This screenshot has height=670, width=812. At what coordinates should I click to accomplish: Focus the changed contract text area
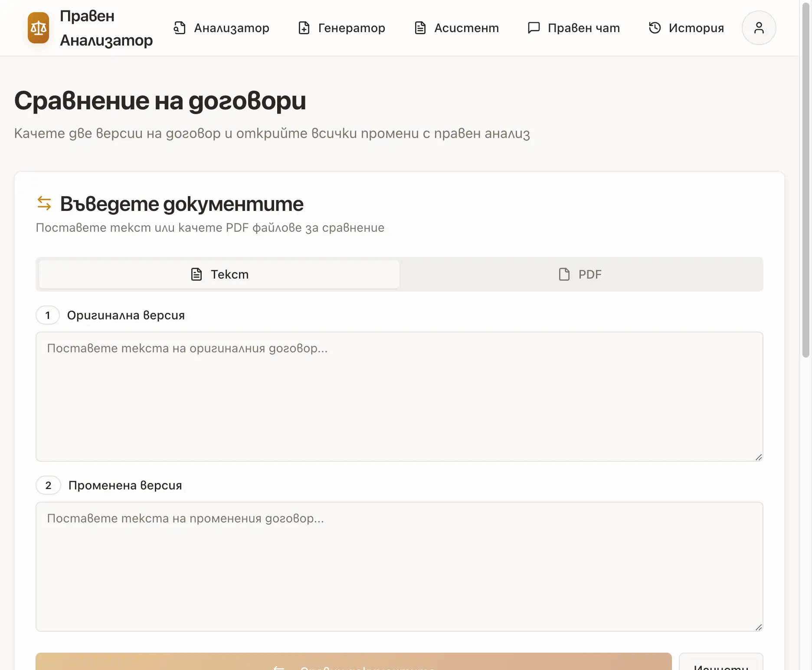[399, 567]
